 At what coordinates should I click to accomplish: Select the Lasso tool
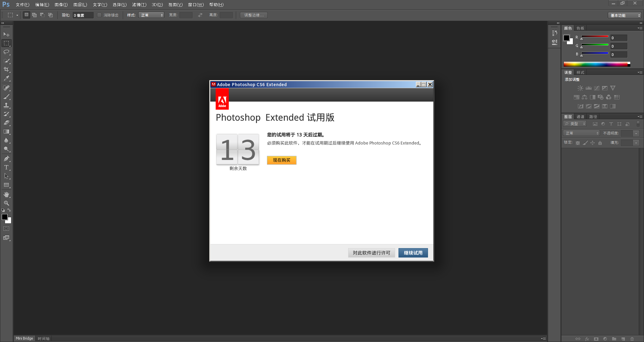click(x=6, y=52)
